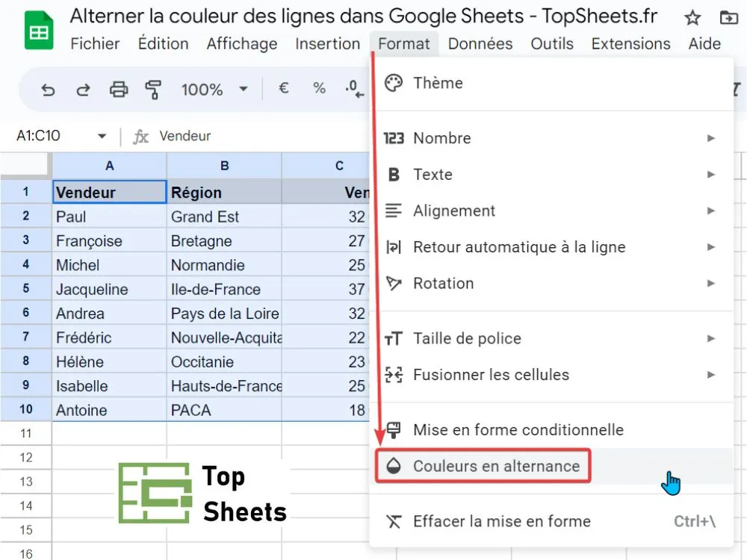
Task: Open the Aide menu
Action: (x=704, y=44)
